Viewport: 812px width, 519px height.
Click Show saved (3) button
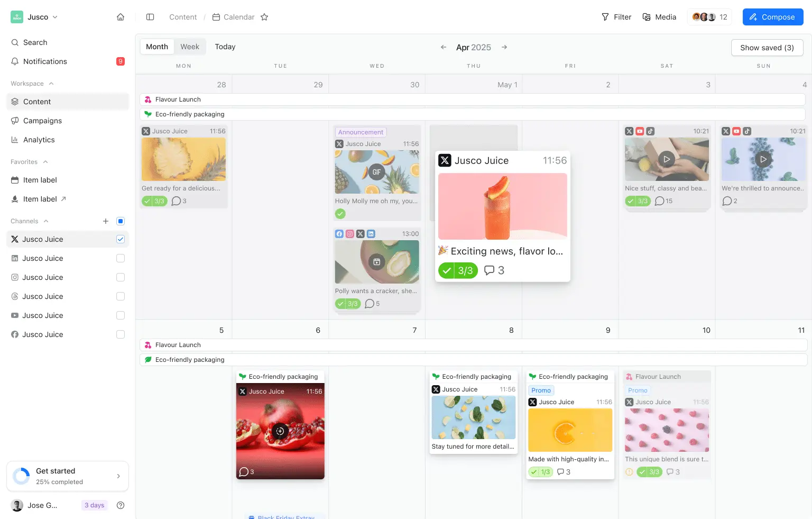click(767, 48)
